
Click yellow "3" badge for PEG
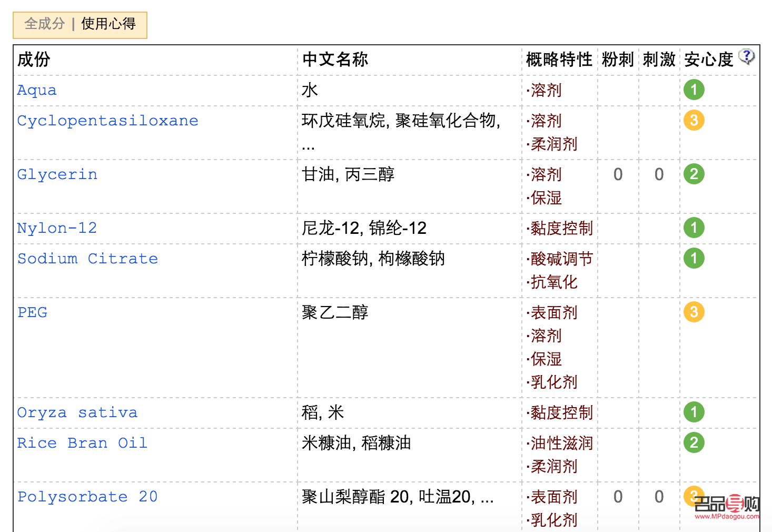click(694, 312)
